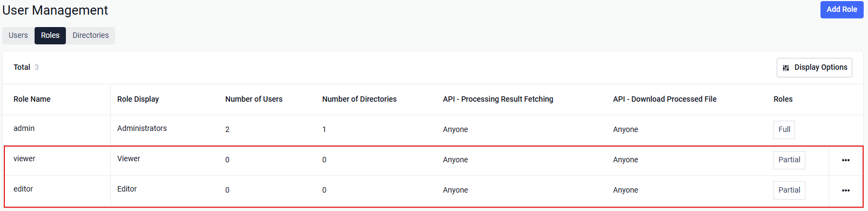Open the Display Options menu
The image size is (868, 211).
[814, 68]
